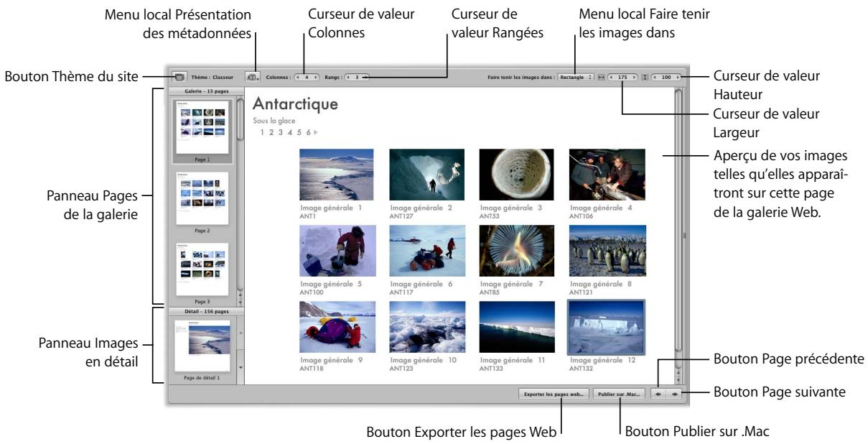
Task: Click down arrow in the detail pages panel
Action: coord(241,367)
